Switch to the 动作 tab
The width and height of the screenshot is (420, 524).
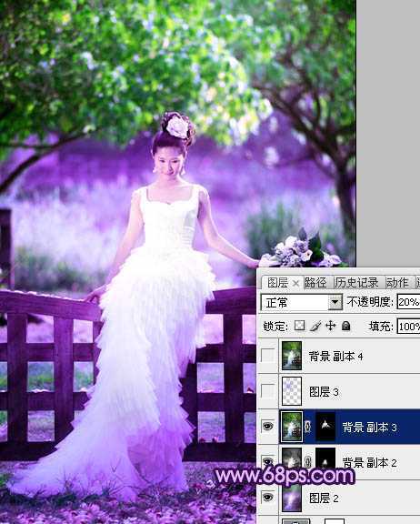[397, 283]
